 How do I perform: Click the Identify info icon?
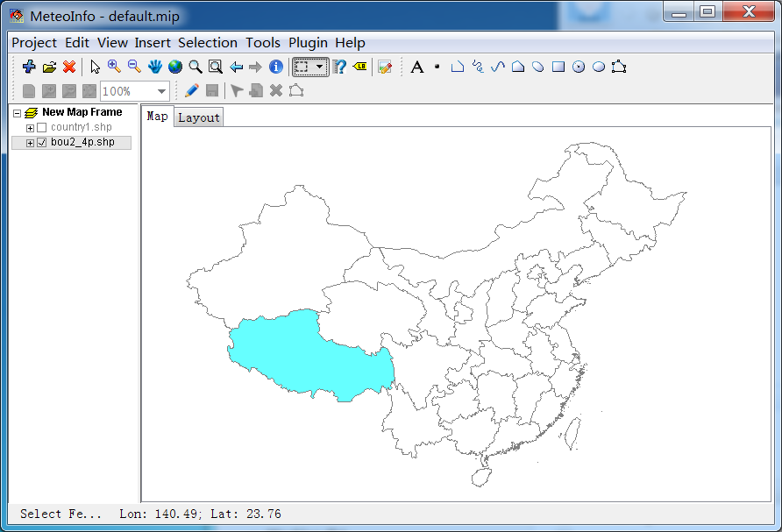[x=276, y=67]
